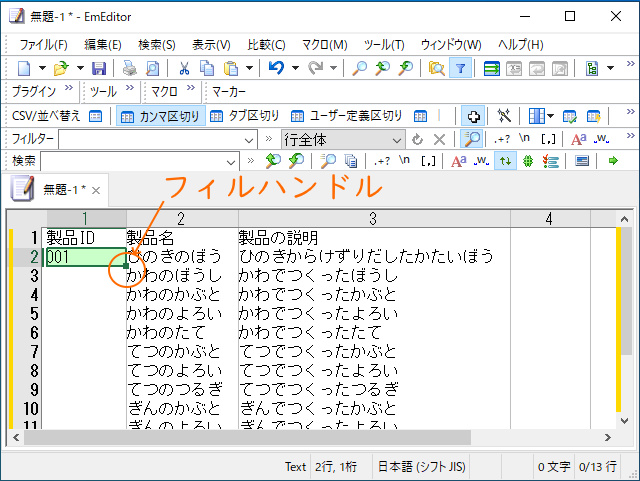This screenshot has height=481, width=640.
Task: Cut selection with the scissors icon
Action: tap(184, 68)
